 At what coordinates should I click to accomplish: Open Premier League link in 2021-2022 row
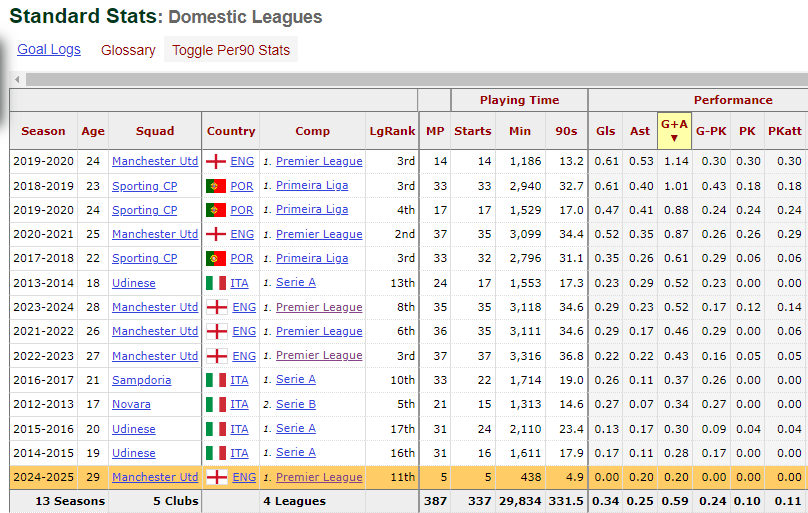pyautogui.click(x=319, y=331)
